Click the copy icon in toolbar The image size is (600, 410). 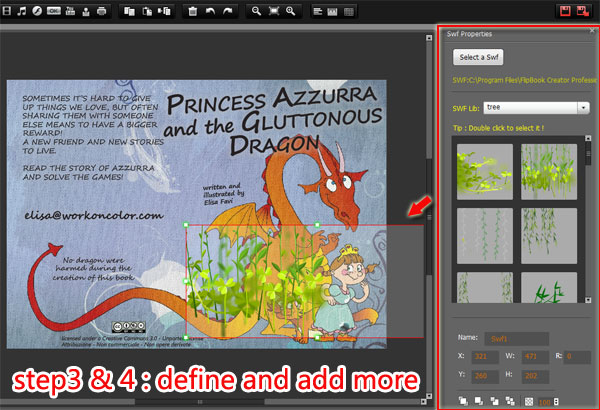pyautogui.click(x=129, y=11)
